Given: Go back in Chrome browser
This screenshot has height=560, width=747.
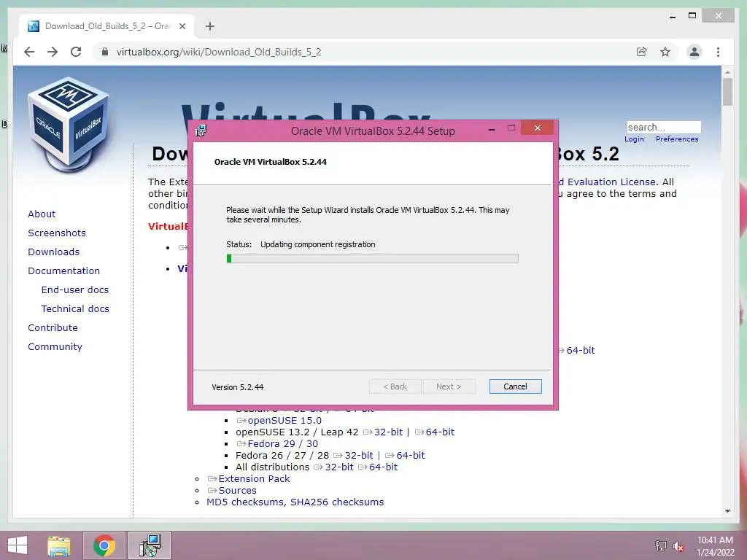Looking at the screenshot, I should click(x=29, y=52).
